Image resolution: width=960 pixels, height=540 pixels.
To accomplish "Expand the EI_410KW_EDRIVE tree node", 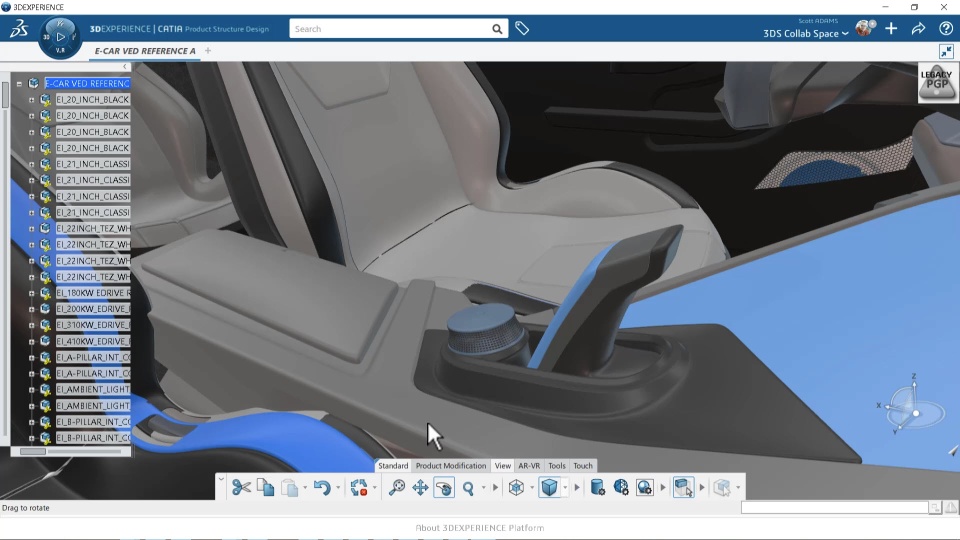I will tap(31, 342).
